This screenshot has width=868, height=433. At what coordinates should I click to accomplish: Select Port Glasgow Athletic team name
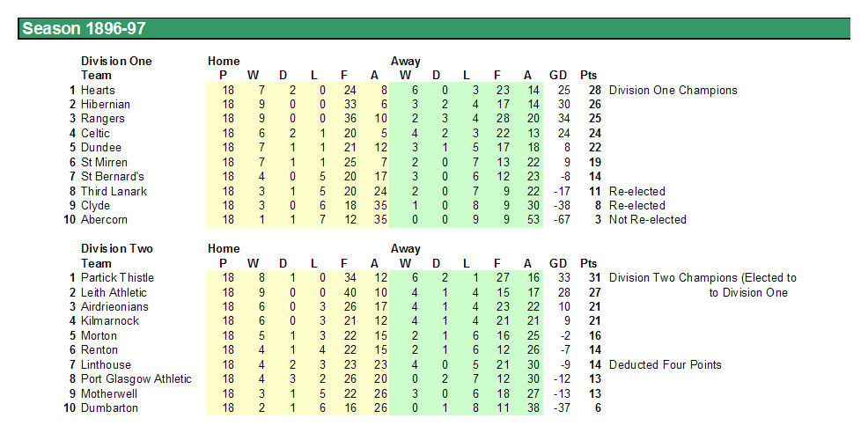click(x=136, y=378)
